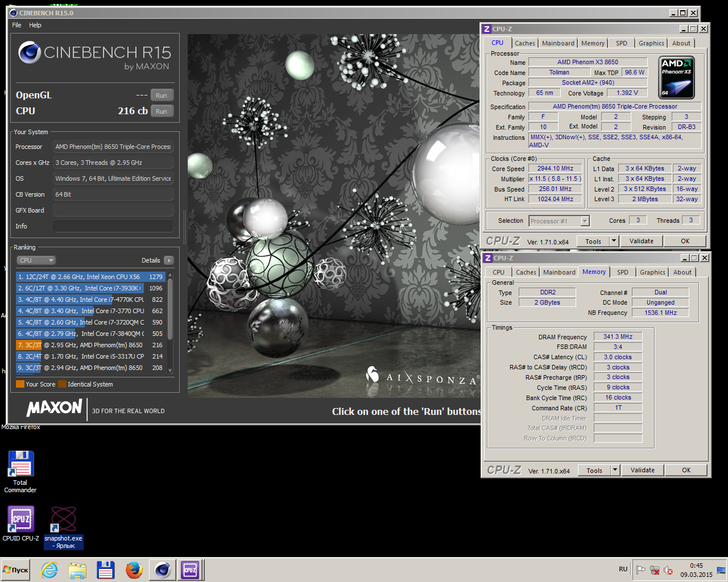Select highlighted ranking row 7 scoring 216
Image resolution: width=728 pixels, height=582 pixels.
point(90,345)
